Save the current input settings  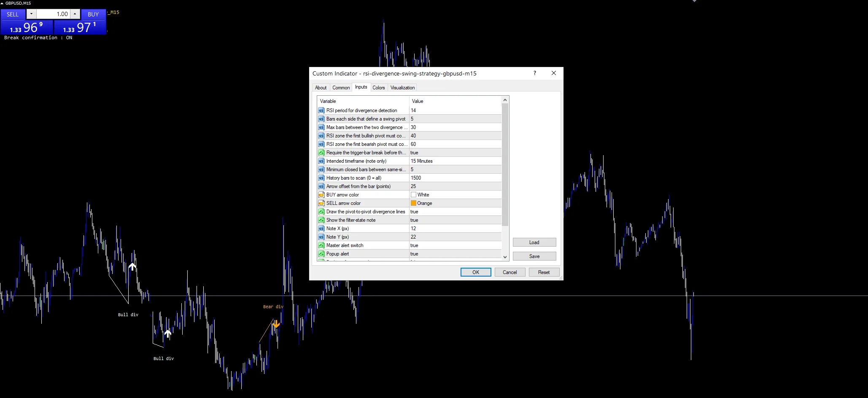pos(534,256)
